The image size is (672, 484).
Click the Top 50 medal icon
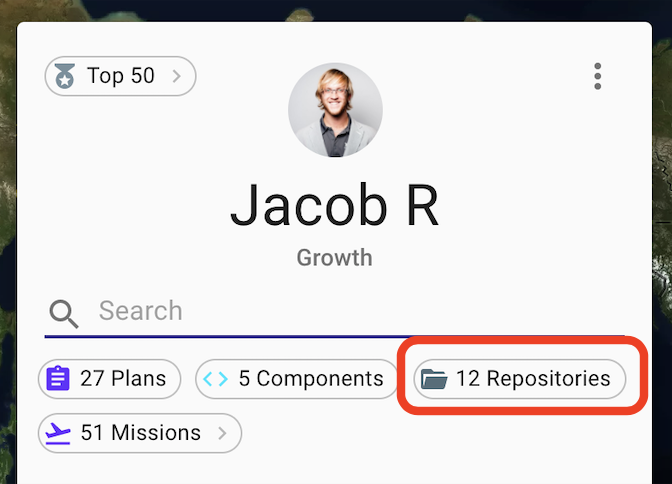point(65,76)
